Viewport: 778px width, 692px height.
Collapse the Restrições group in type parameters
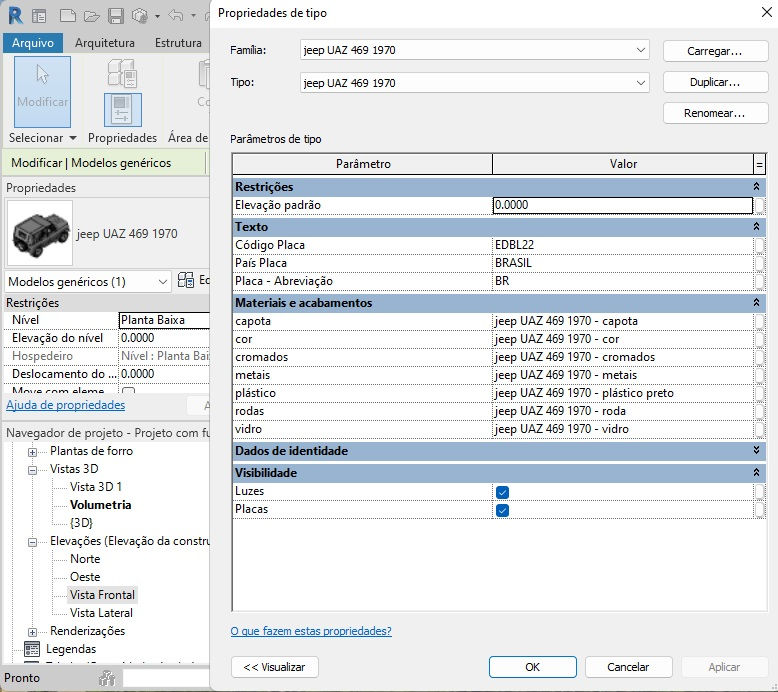pyautogui.click(x=756, y=187)
